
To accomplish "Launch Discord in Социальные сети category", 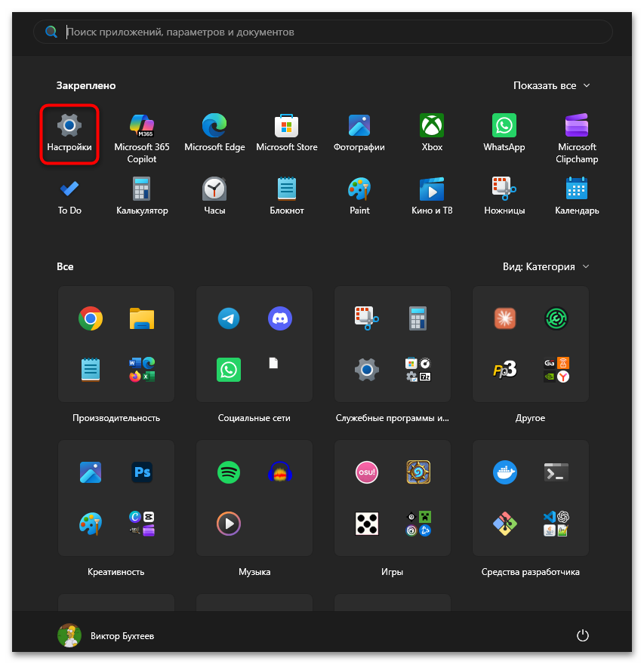I will (280, 318).
